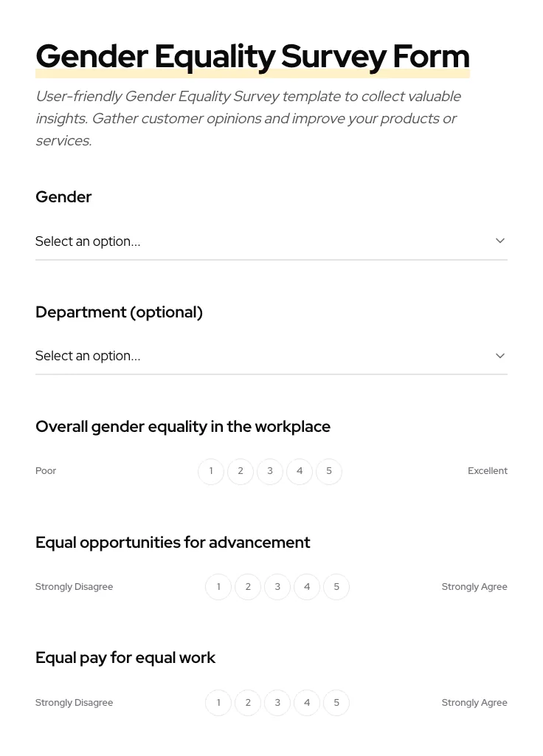The image size is (543, 756).
Task: Select rating 1 for overall gender equality
Action: 211,471
